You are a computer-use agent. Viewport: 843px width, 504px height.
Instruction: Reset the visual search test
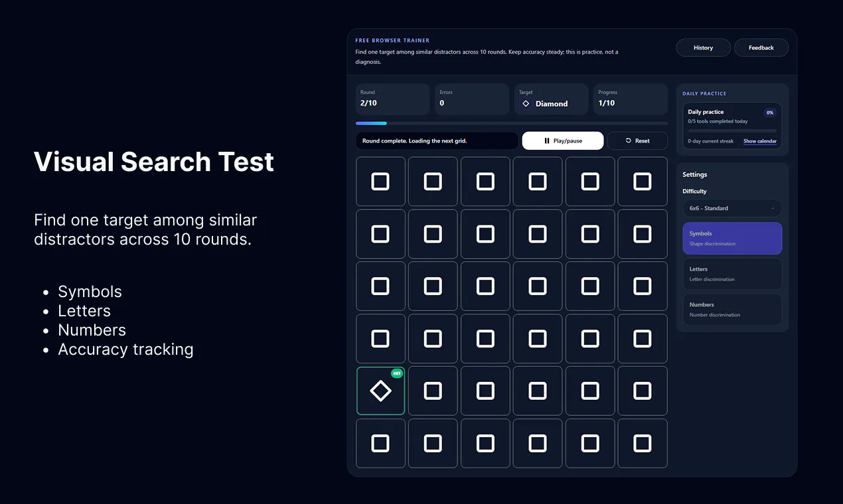637,141
